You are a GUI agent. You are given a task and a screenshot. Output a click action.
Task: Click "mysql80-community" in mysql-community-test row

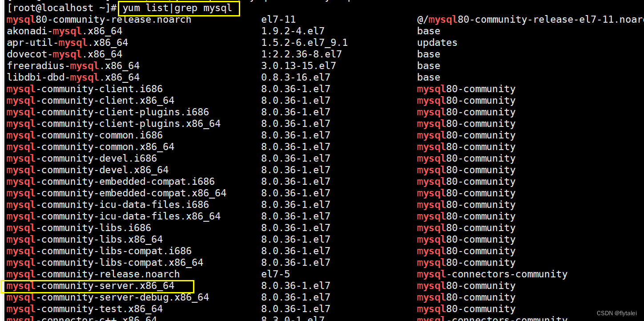(466, 309)
